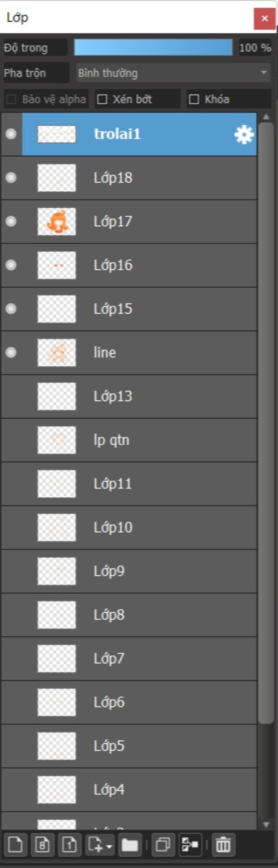Show the Lớp13 layer
This screenshot has height=868, width=278.
point(11,396)
